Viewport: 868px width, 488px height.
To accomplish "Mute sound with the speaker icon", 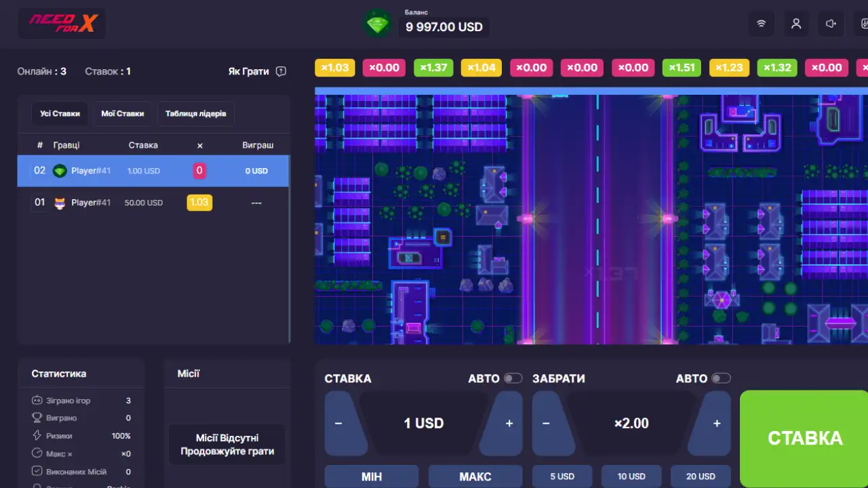I will [x=831, y=24].
